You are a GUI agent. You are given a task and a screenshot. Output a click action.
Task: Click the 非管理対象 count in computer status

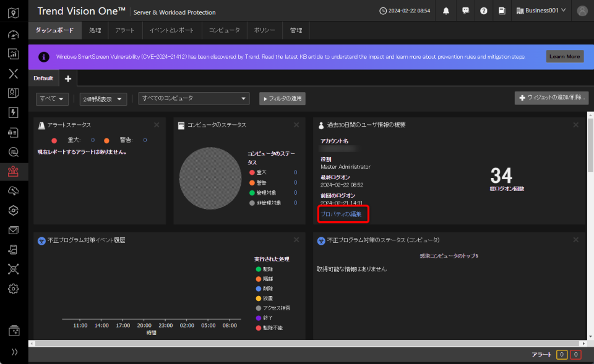pyautogui.click(x=296, y=203)
